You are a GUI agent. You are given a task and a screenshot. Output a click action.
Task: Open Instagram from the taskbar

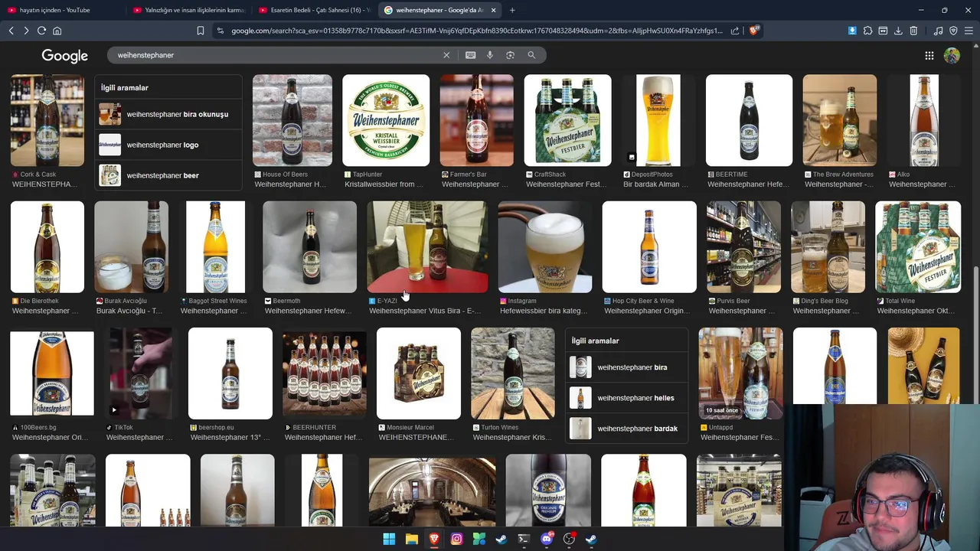tap(456, 539)
